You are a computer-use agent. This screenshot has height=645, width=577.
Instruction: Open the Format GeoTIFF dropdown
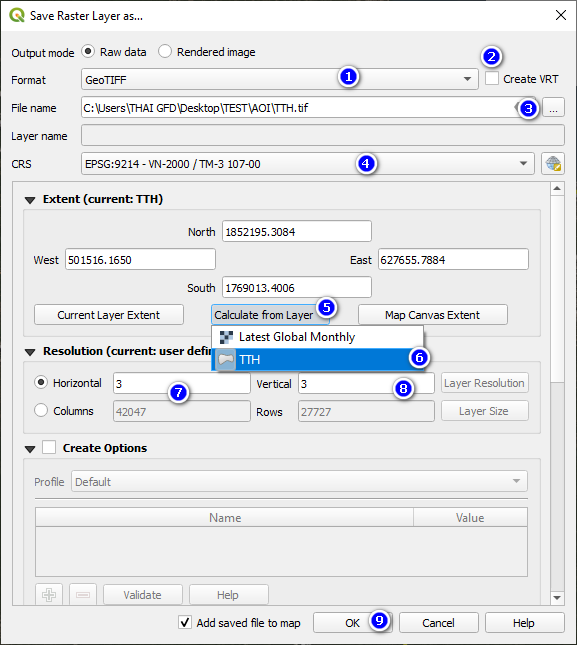280,79
